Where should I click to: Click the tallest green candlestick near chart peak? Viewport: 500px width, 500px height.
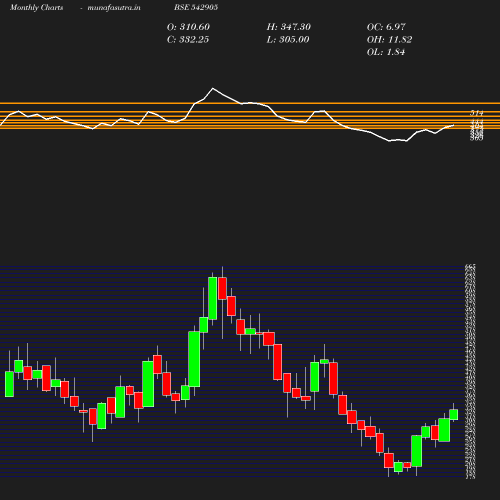pyautogui.click(x=194, y=359)
